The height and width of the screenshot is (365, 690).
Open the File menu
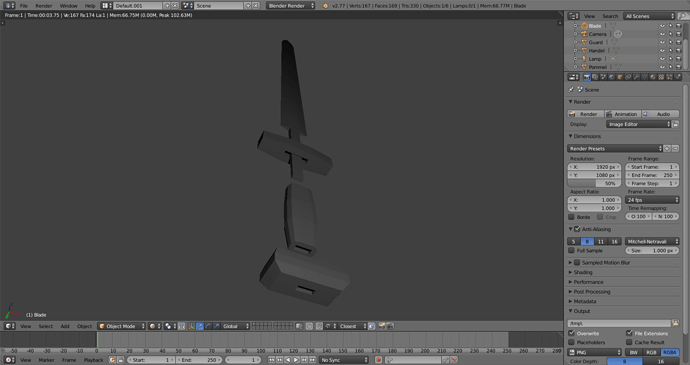pyautogui.click(x=24, y=6)
